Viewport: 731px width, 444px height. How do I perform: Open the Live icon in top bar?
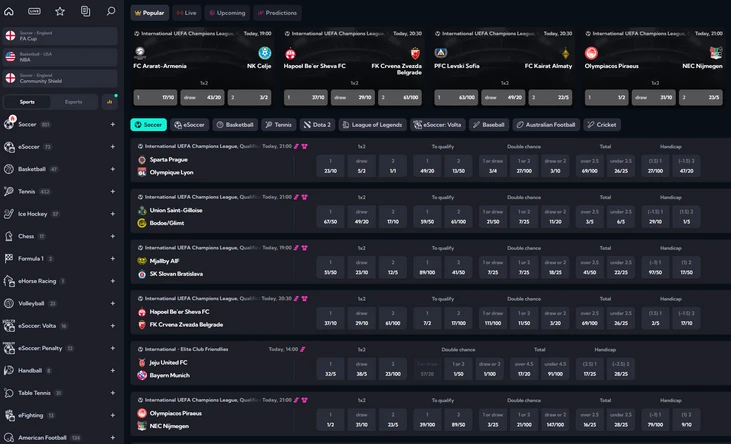(34, 11)
